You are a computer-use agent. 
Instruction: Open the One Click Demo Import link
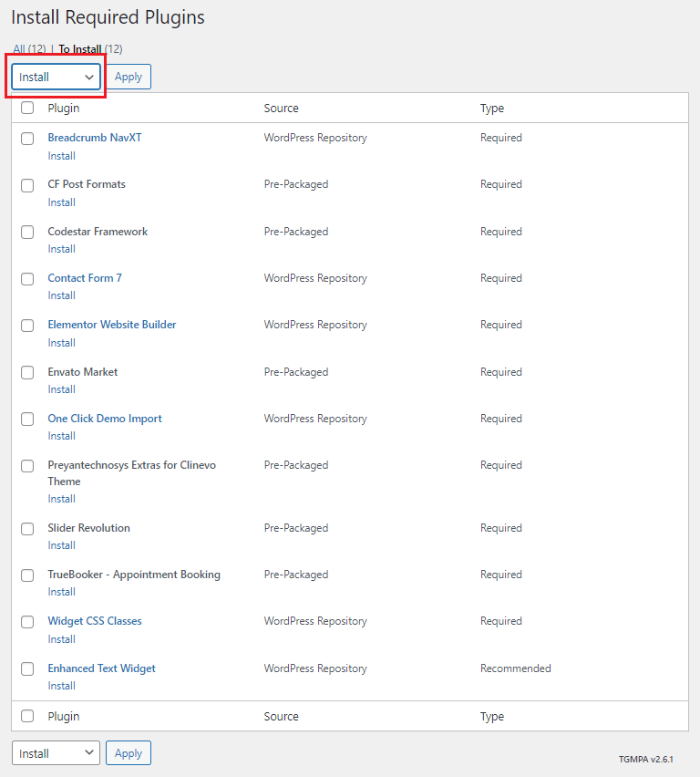tap(105, 419)
